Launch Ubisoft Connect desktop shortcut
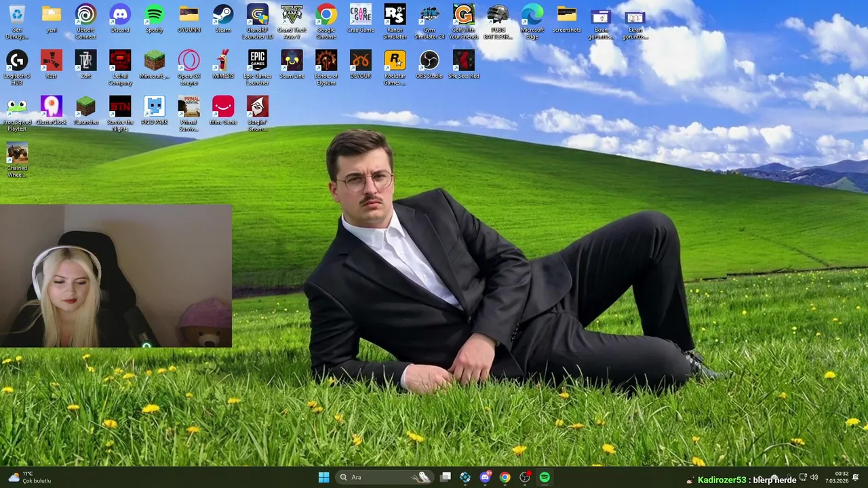Image resolution: width=868 pixels, height=488 pixels. pos(85,21)
